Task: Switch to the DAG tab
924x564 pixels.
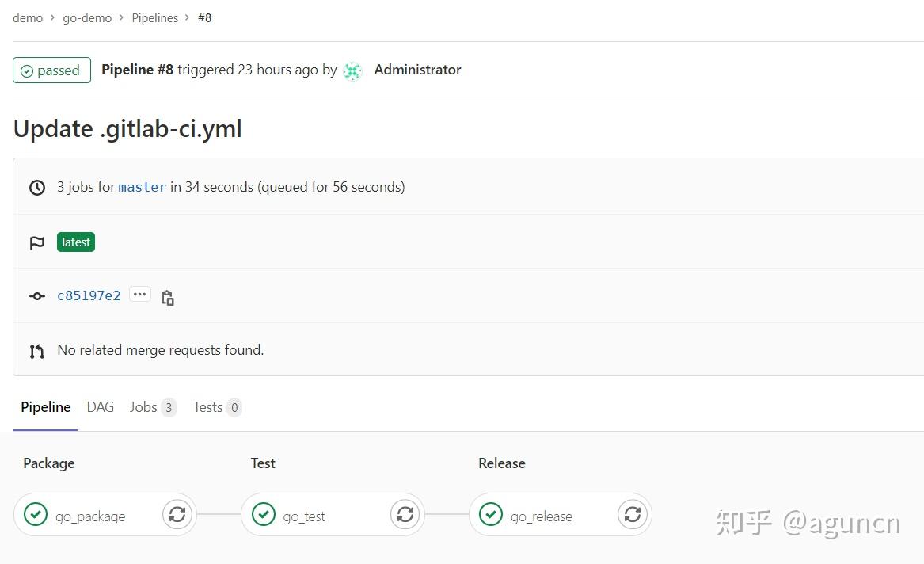Action: 100,406
